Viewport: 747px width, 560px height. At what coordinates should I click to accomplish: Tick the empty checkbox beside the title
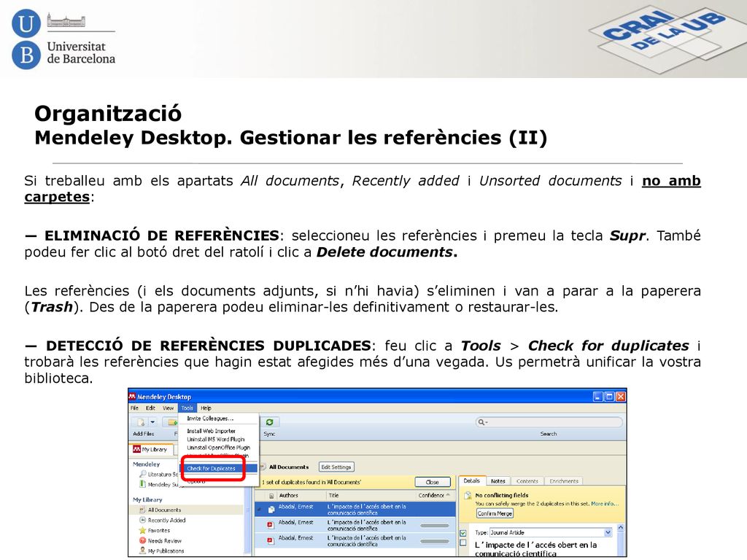(463, 542)
